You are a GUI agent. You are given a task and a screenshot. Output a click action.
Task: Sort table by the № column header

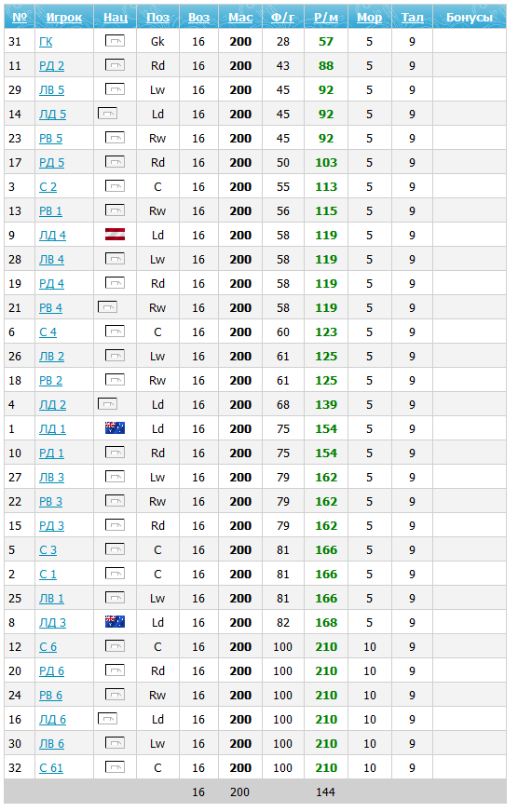point(20,17)
